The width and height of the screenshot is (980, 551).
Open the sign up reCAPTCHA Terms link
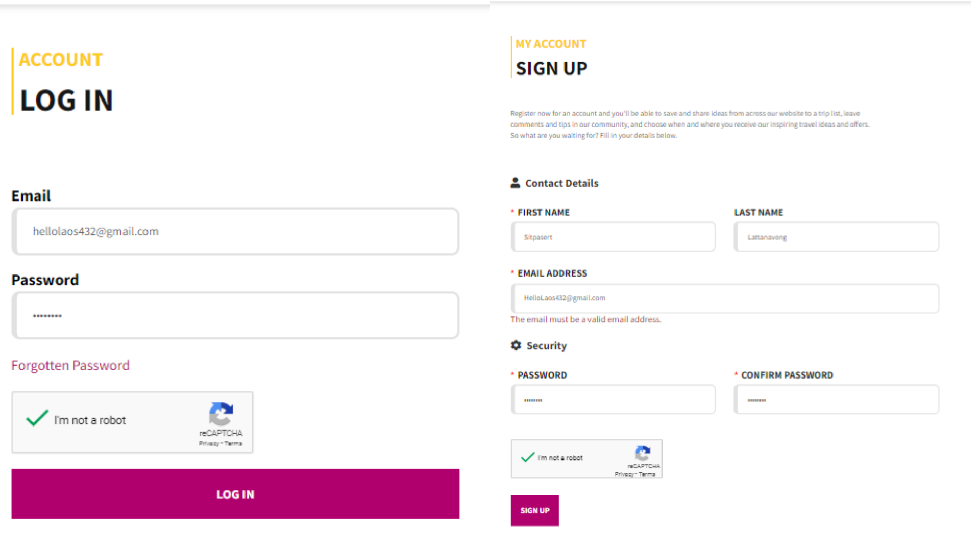point(647,474)
